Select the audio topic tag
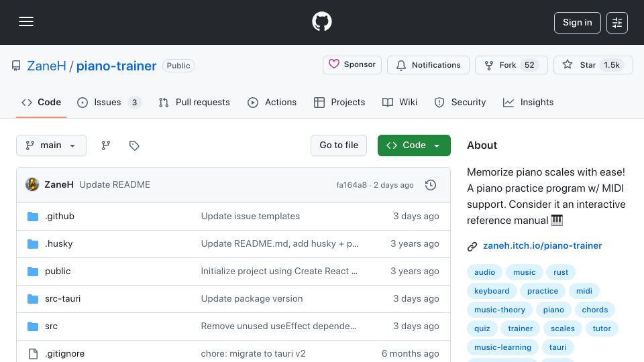644x362 pixels. pos(484,272)
